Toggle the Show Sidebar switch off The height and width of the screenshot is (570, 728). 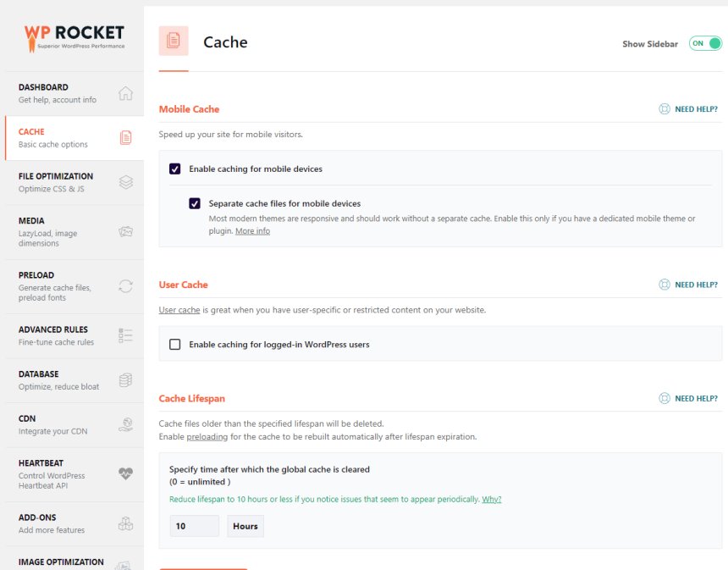click(704, 43)
